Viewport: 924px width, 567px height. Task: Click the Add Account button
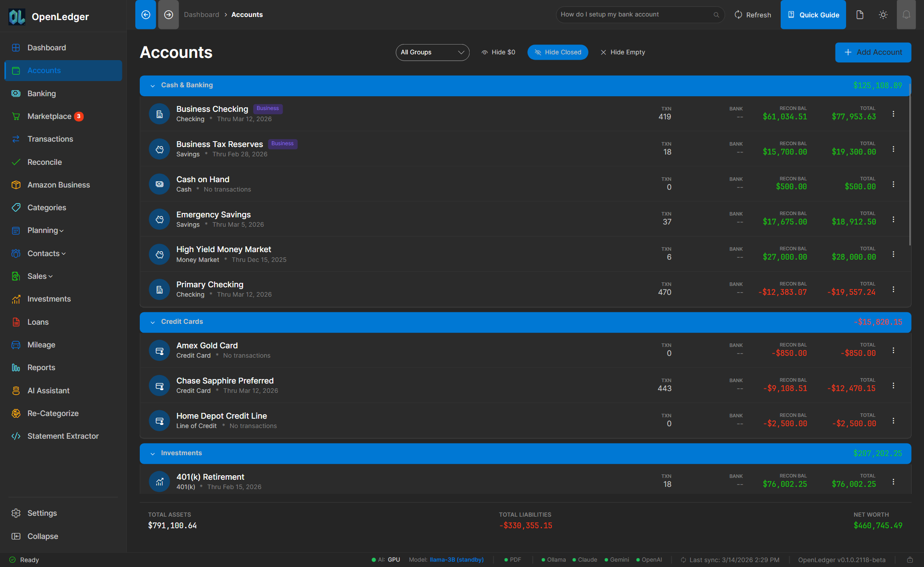click(873, 52)
